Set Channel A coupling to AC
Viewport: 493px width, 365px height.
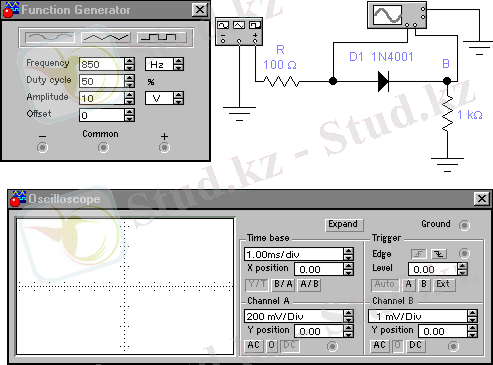253,345
